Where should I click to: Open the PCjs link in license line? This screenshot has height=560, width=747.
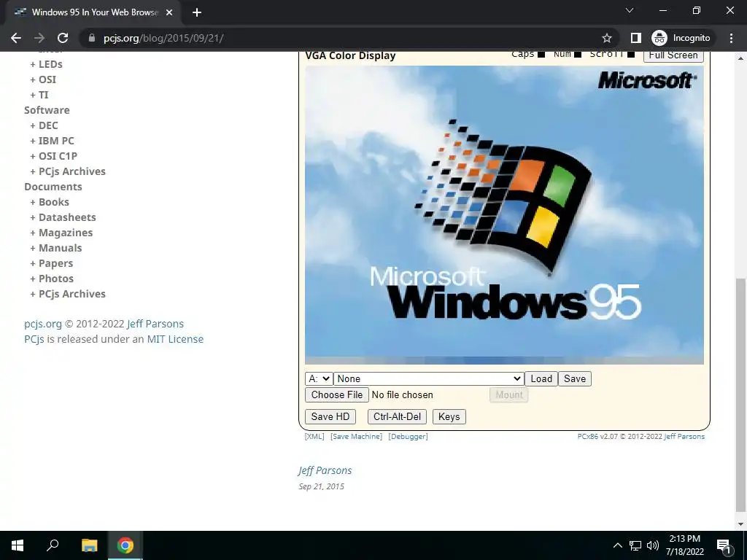pos(34,339)
